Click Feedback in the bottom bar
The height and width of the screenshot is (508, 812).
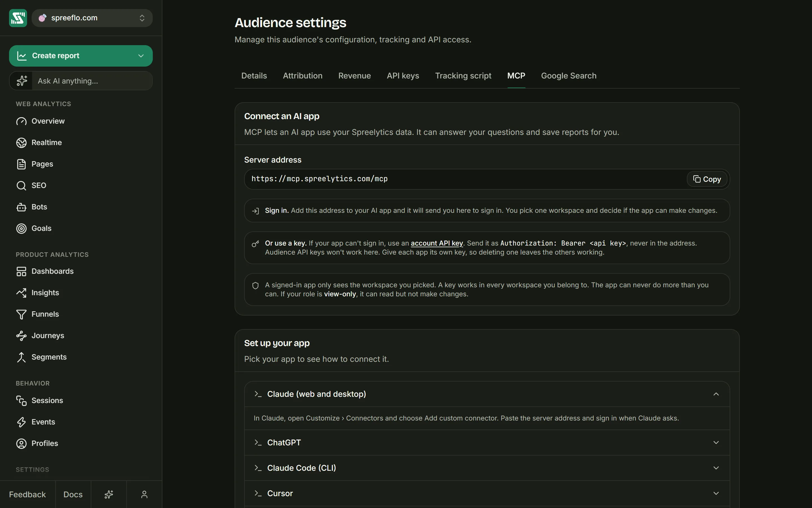tap(28, 494)
